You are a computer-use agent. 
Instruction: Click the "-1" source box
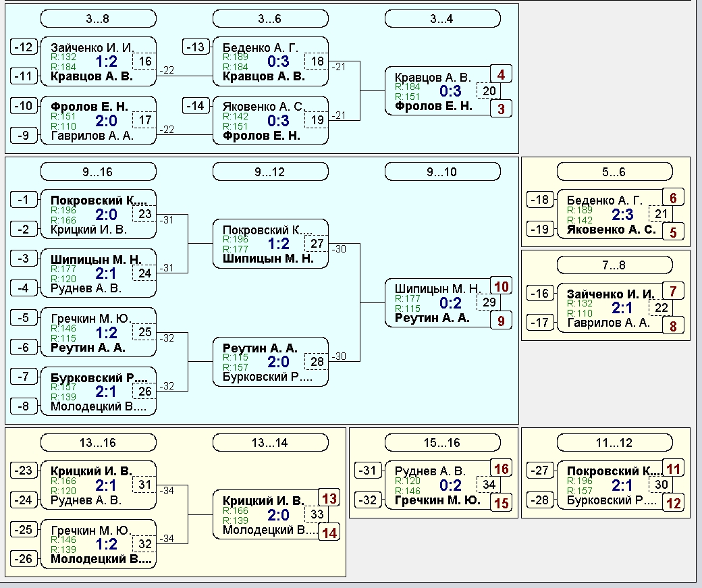tap(23, 199)
